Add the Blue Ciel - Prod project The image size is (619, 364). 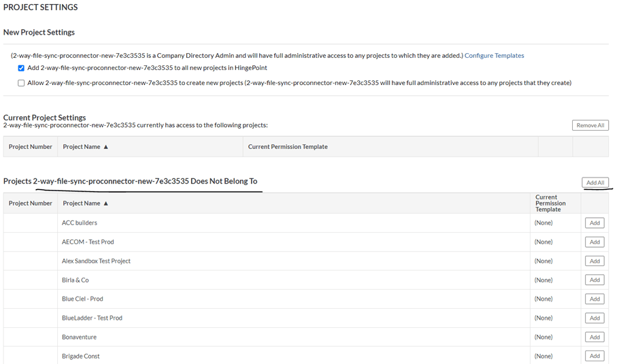(595, 299)
